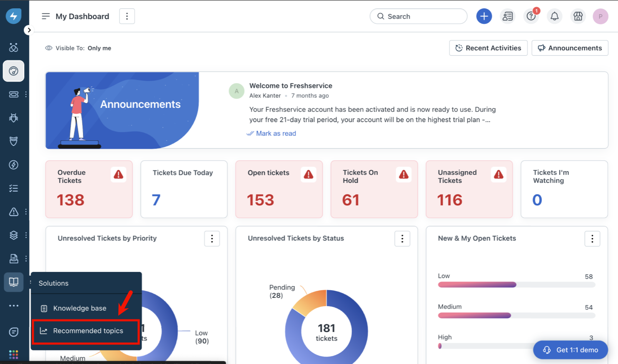This screenshot has height=364, width=618.
Task: Click the Freshservice lightning logo
Action: point(14,16)
